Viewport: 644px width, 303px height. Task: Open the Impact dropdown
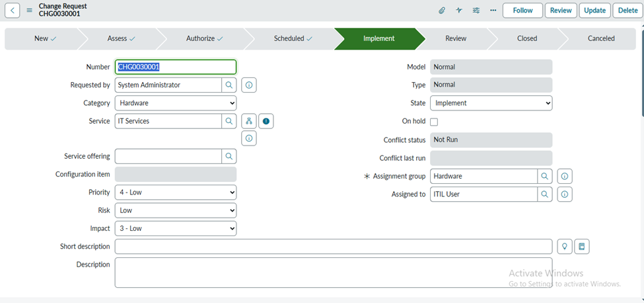pyautogui.click(x=175, y=228)
